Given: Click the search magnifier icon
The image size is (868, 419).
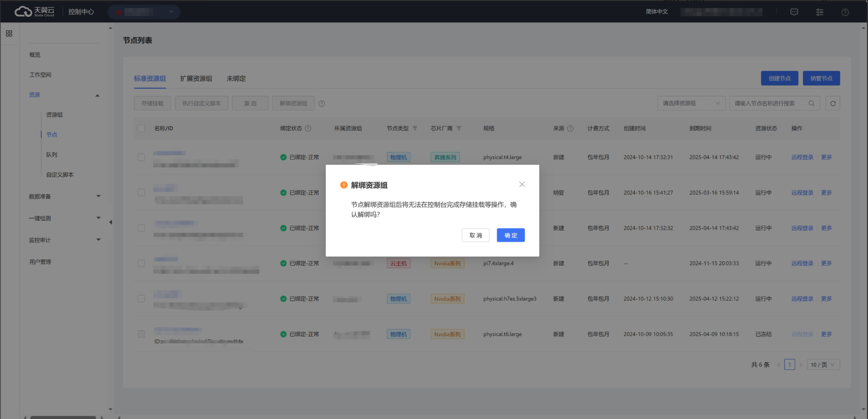Looking at the screenshot, I should tap(811, 103).
